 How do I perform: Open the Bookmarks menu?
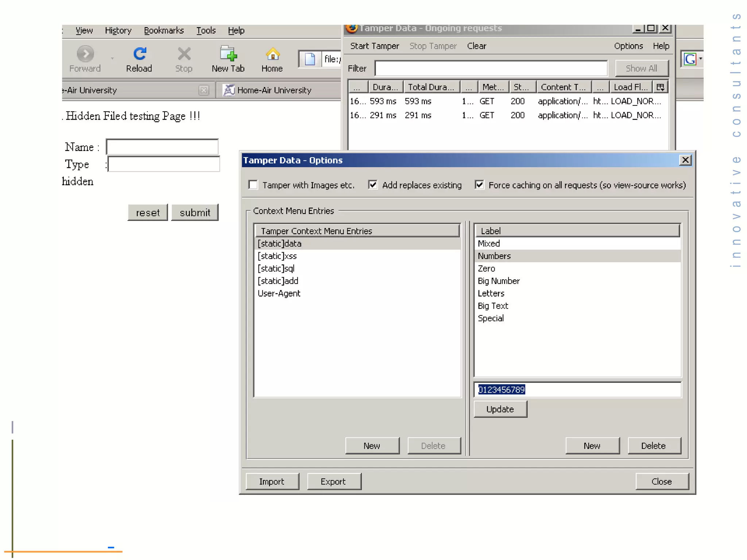(x=164, y=31)
